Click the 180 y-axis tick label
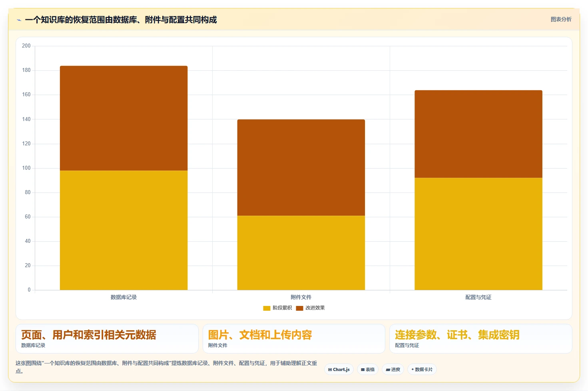The width and height of the screenshot is (588, 391). (x=26, y=70)
